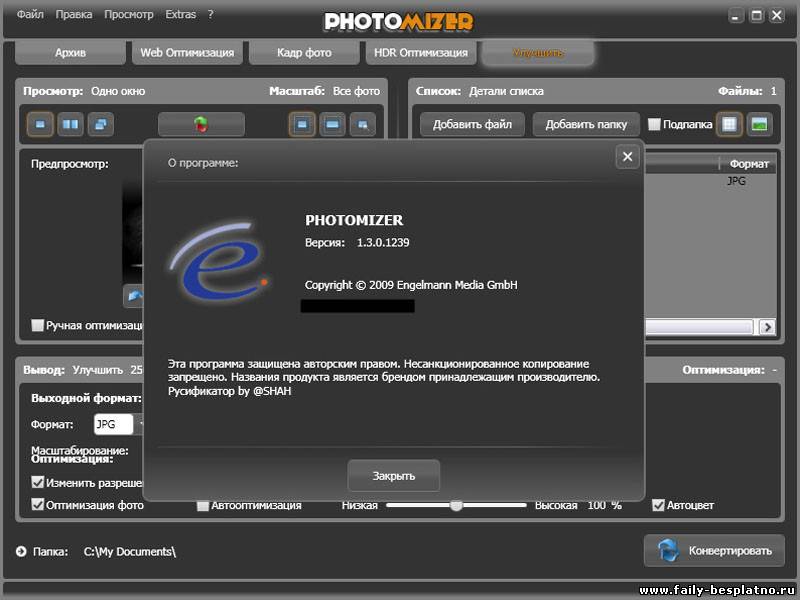Select the JPG entry in file list

[736, 181]
